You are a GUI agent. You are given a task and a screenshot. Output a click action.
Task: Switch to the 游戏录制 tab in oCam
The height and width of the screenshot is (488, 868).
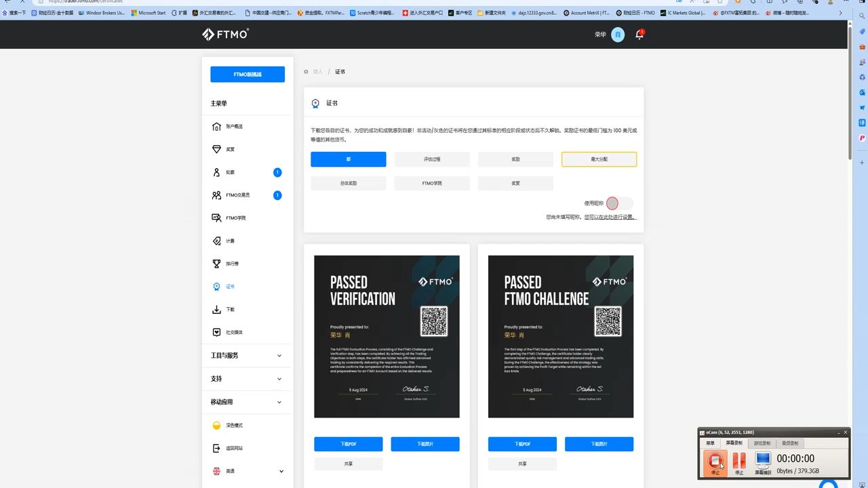click(762, 443)
